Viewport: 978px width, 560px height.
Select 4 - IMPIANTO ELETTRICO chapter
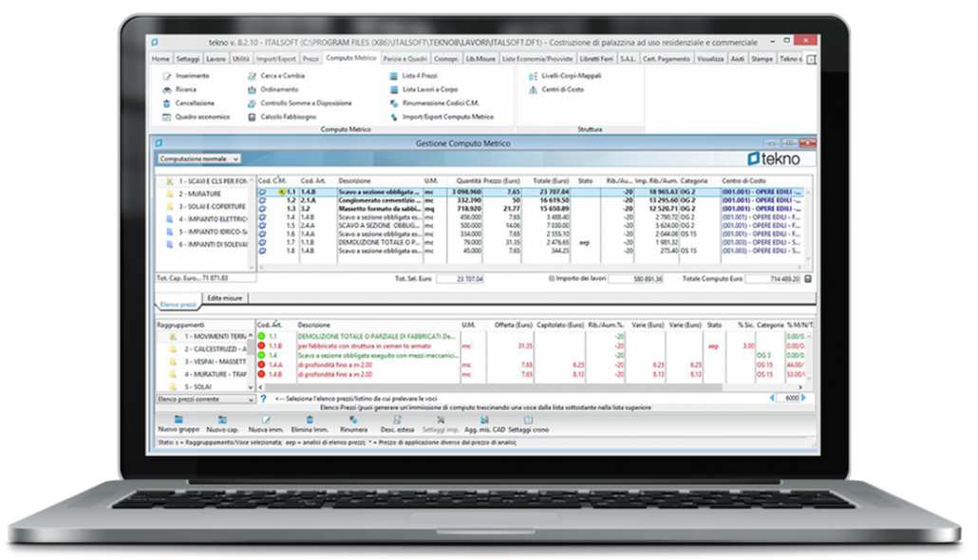206,219
